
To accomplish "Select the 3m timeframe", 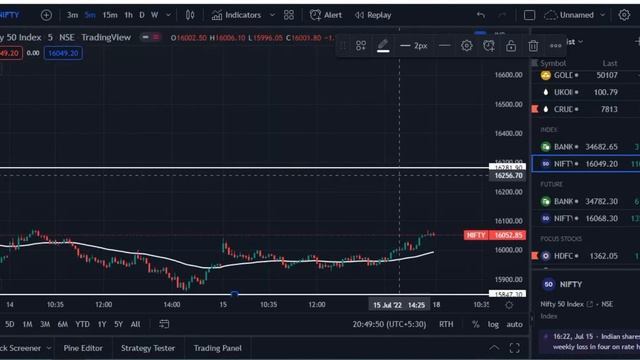I will pos(72,15).
